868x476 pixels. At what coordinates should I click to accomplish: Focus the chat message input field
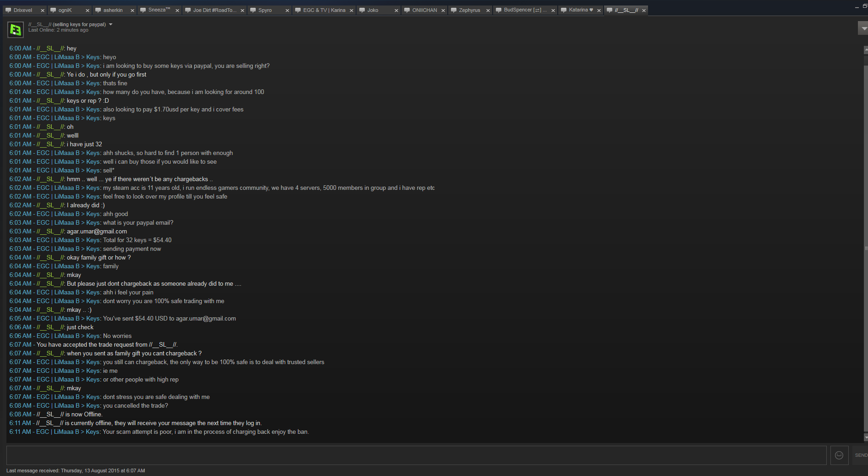coord(416,455)
